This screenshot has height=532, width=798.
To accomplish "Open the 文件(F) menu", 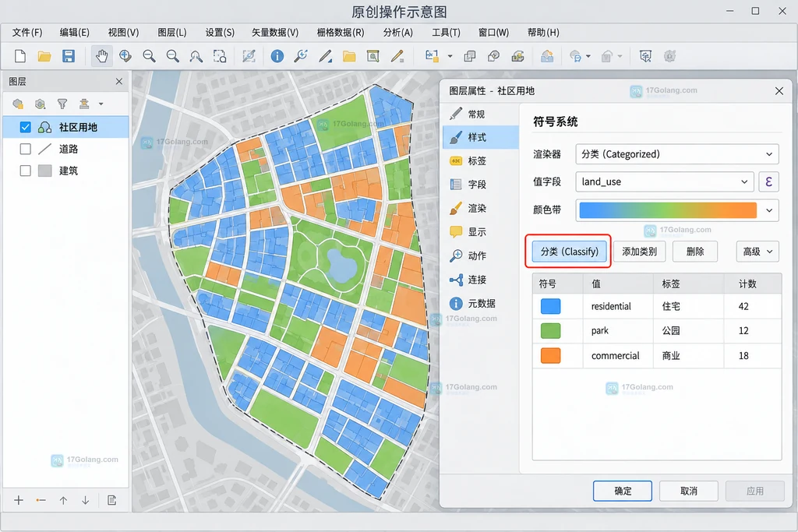I will pyautogui.click(x=27, y=33).
